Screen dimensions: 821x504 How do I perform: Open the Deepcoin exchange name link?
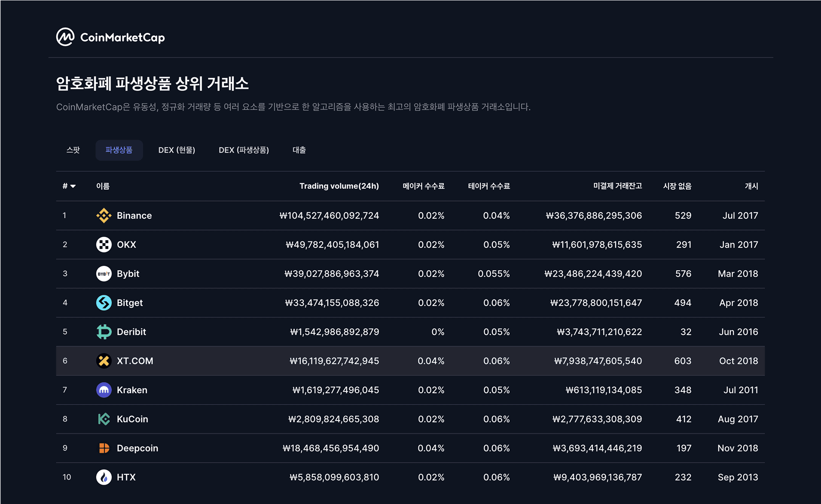(x=137, y=448)
